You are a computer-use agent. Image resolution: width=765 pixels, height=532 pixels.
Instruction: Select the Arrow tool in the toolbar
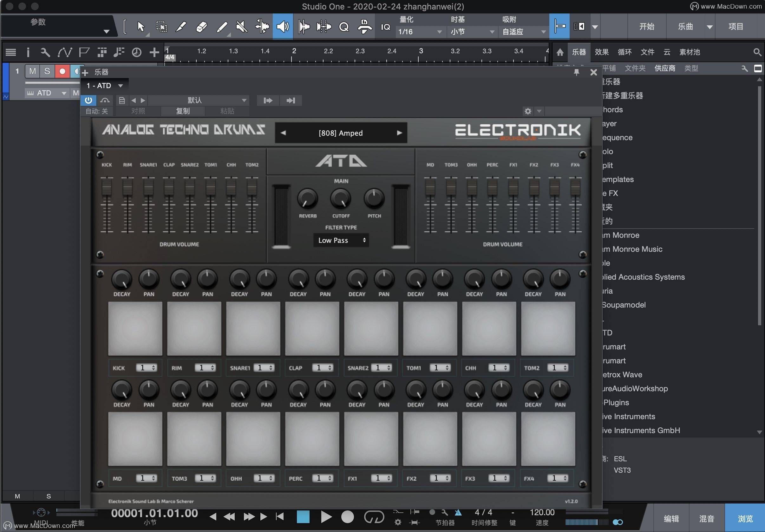pos(141,27)
